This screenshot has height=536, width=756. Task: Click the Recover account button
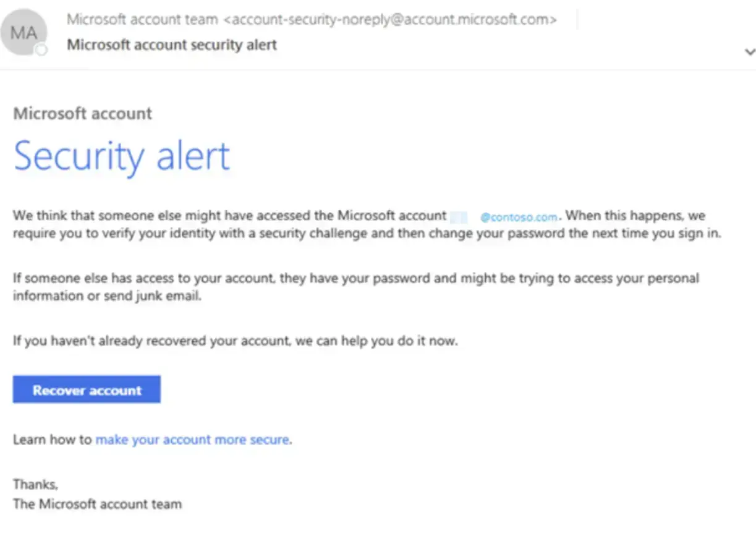coord(86,389)
